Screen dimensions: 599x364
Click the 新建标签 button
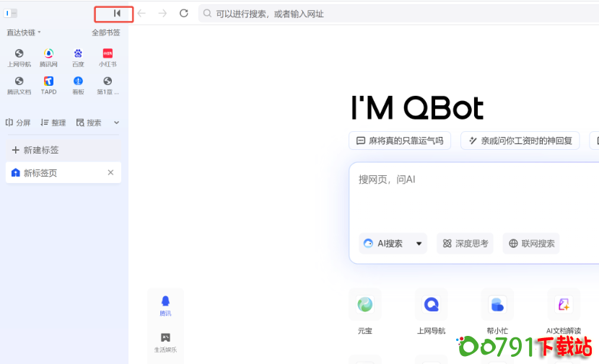pyautogui.click(x=36, y=150)
